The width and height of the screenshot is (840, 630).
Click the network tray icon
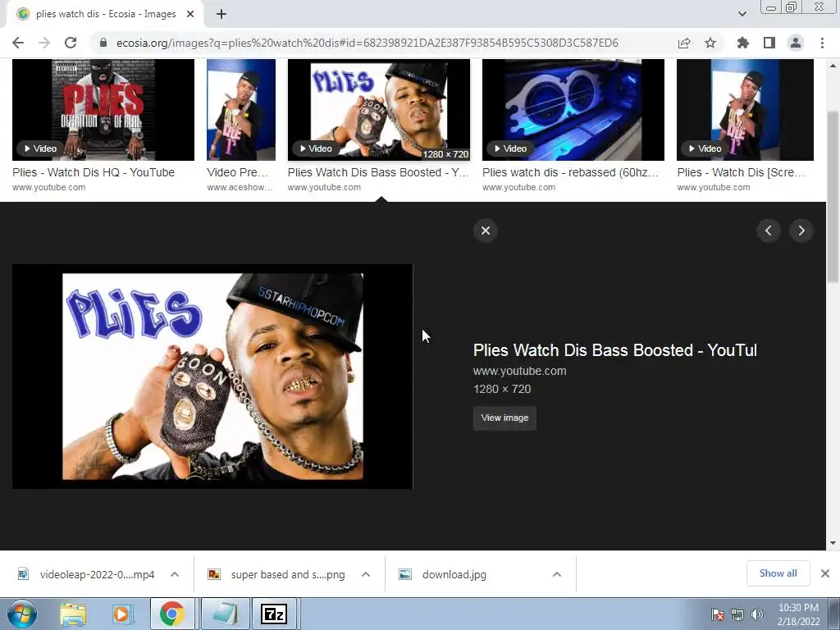(x=737, y=614)
